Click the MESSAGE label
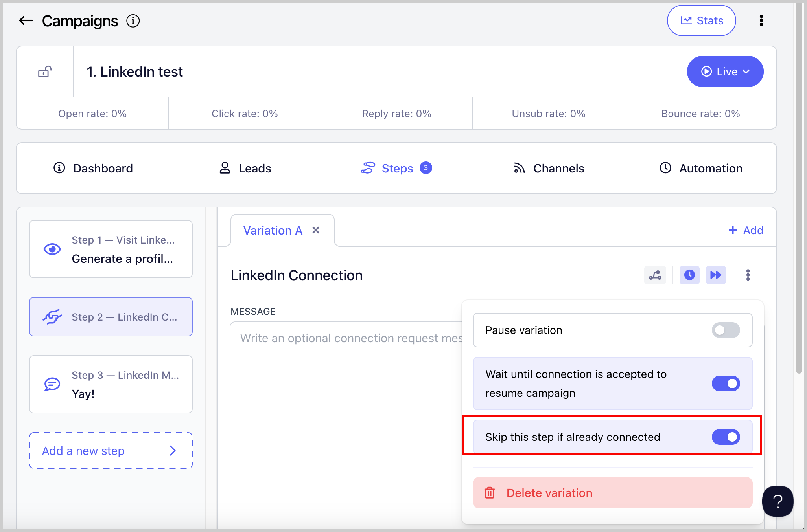 [253, 312]
